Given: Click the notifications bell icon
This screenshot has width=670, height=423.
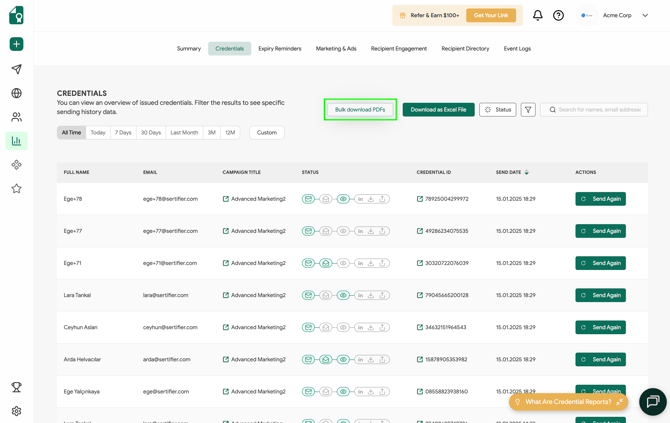Looking at the screenshot, I should pyautogui.click(x=537, y=16).
